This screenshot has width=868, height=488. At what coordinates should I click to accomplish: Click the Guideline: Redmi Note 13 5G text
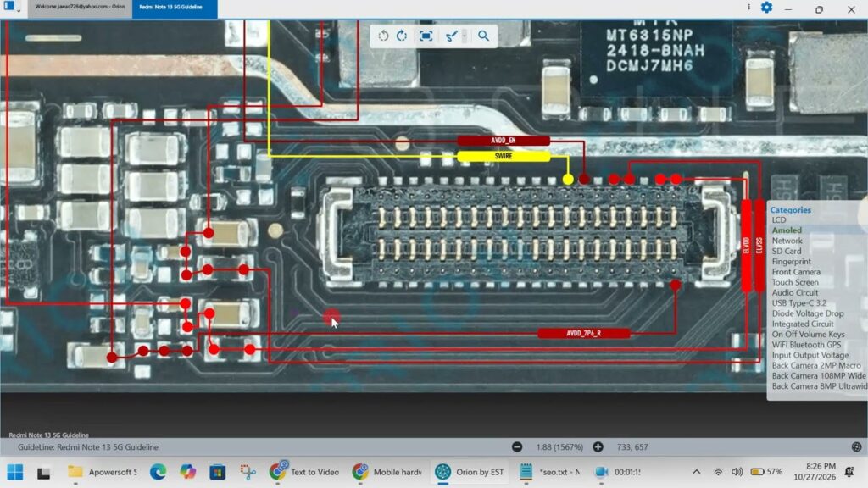[88, 447]
